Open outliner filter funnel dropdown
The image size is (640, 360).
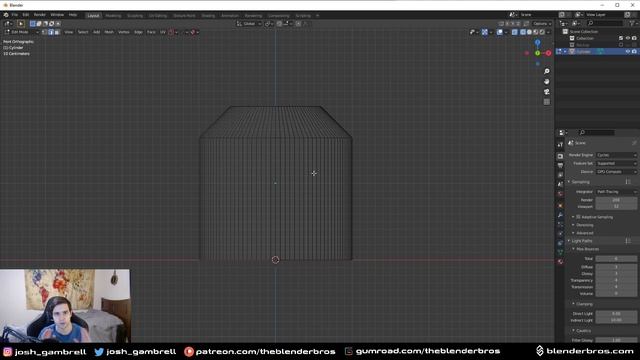tap(633, 23)
